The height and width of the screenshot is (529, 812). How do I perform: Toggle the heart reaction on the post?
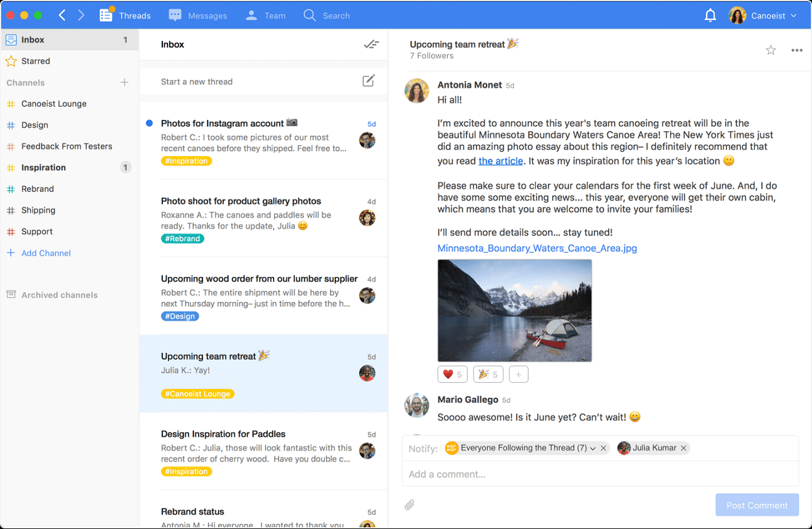(452, 373)
